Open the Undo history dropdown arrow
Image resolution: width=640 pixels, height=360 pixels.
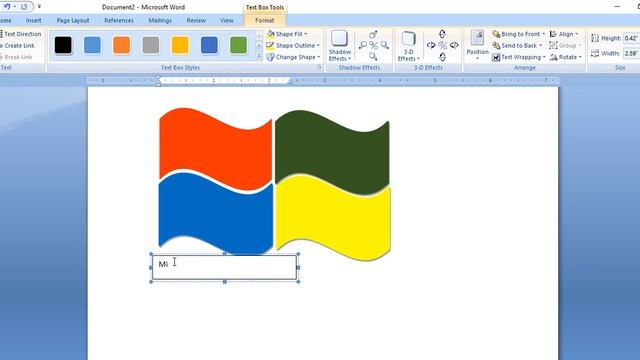coord(15,7)
